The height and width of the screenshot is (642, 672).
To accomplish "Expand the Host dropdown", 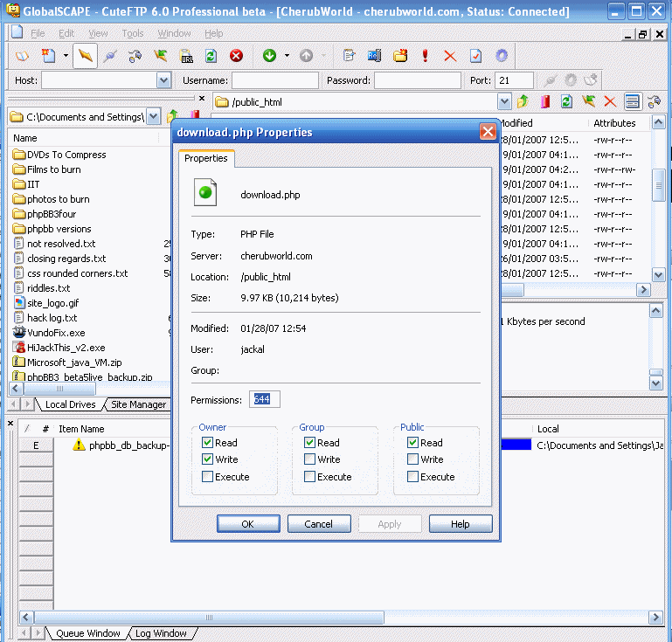I will point(163,80).
